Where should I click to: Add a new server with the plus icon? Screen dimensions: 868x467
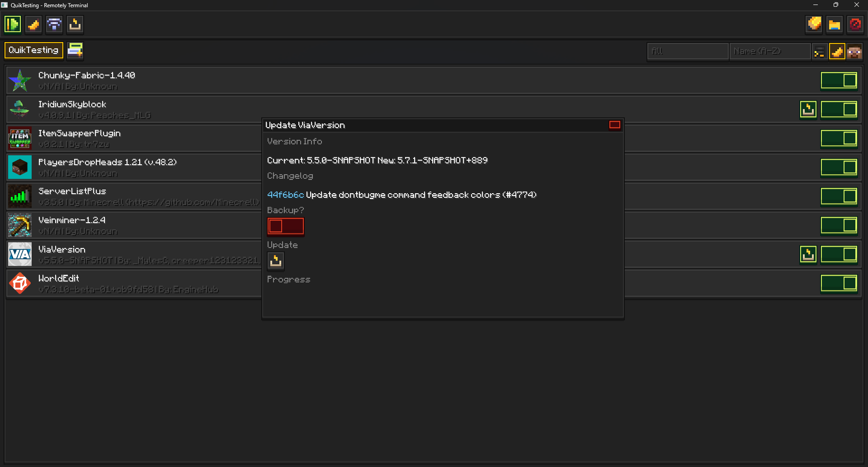pyautogui.click(x=75, y=50)
